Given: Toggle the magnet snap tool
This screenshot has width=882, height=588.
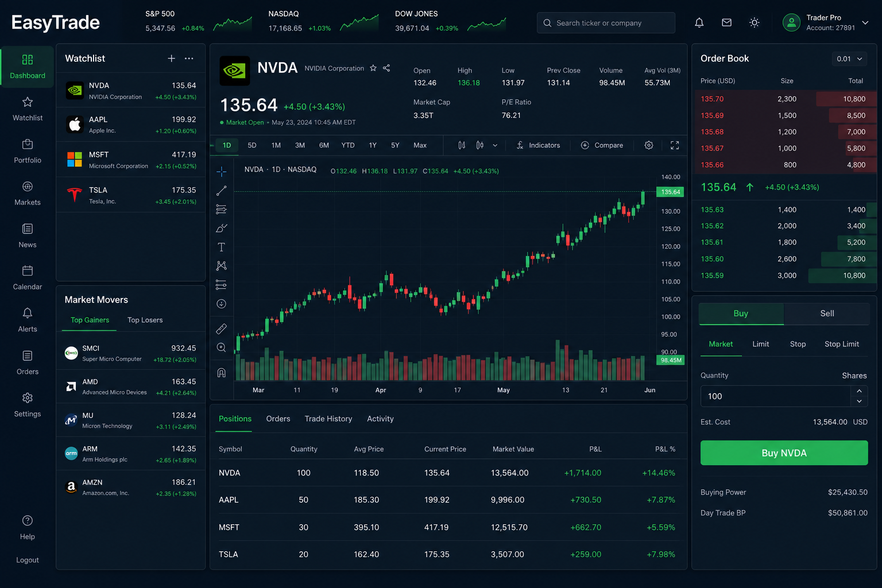Looking at the screenshot, I should tap(221, 373).
